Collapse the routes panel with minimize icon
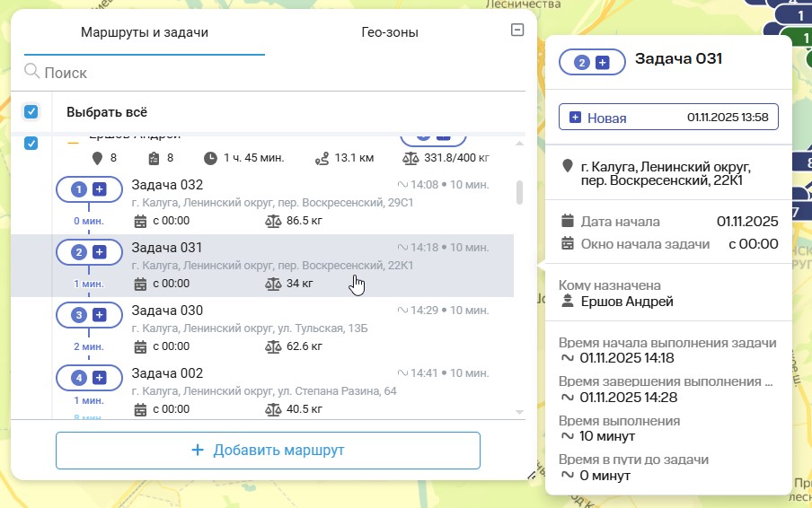Image resolution: width=812 pixels, height=508 pixels. (516, 31)
